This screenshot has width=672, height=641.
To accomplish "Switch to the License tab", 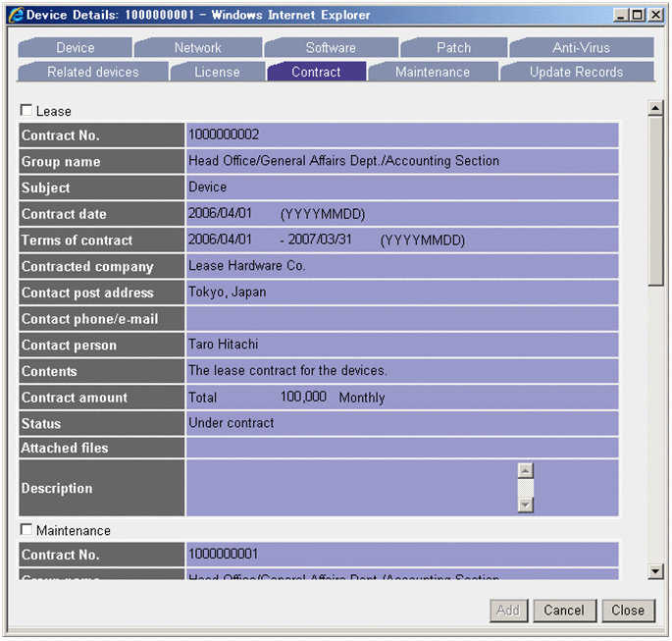I will click(x=217, y=72).
